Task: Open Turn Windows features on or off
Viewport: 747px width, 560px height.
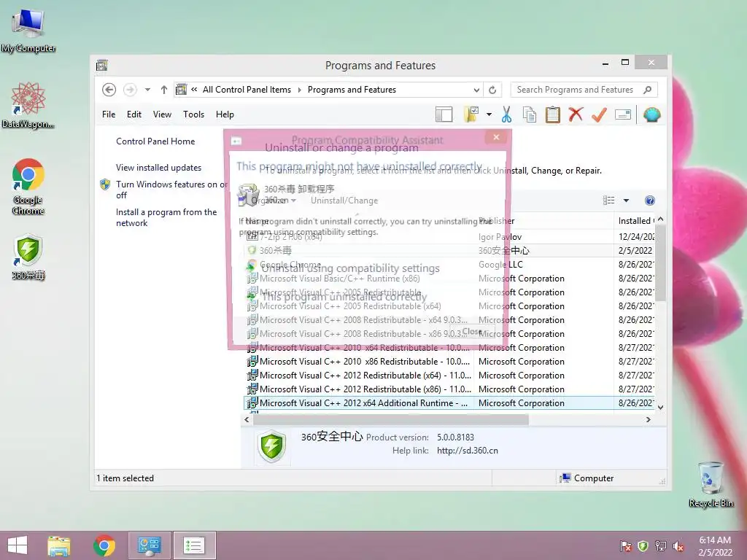Action: 171,190
